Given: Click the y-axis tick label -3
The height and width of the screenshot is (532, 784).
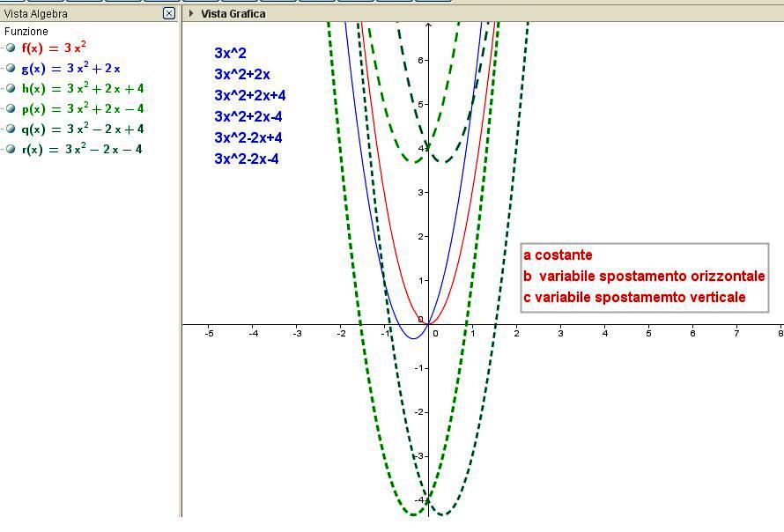Looking at the screenshot, I should 419,456.
